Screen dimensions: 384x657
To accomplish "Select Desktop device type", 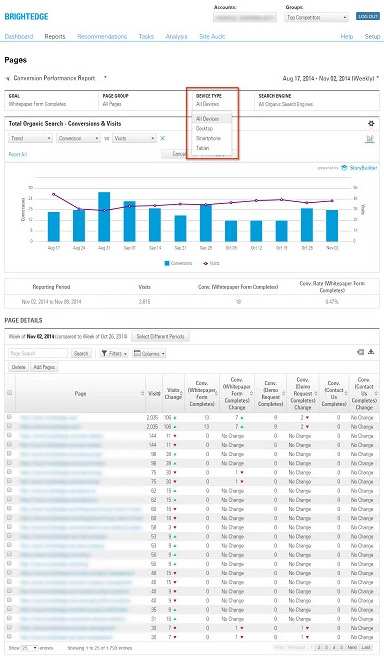I will [211, 129].
